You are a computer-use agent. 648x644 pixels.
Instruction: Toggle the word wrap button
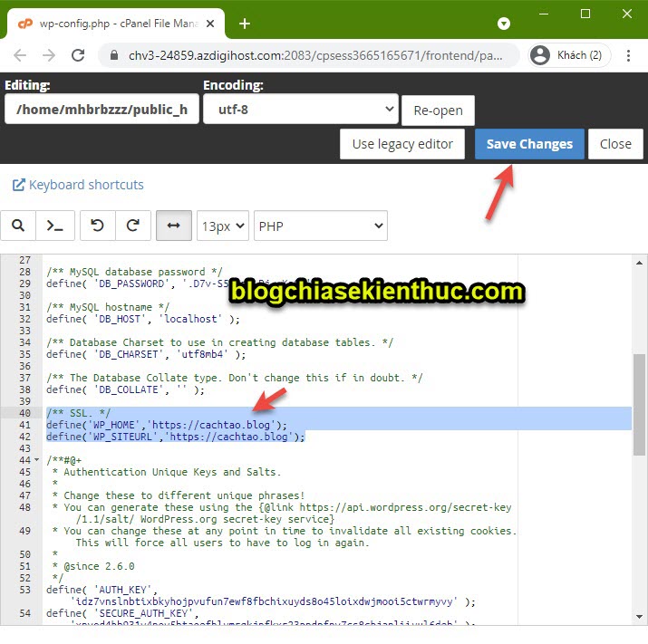pyautogui.click(x=174, y=226)
